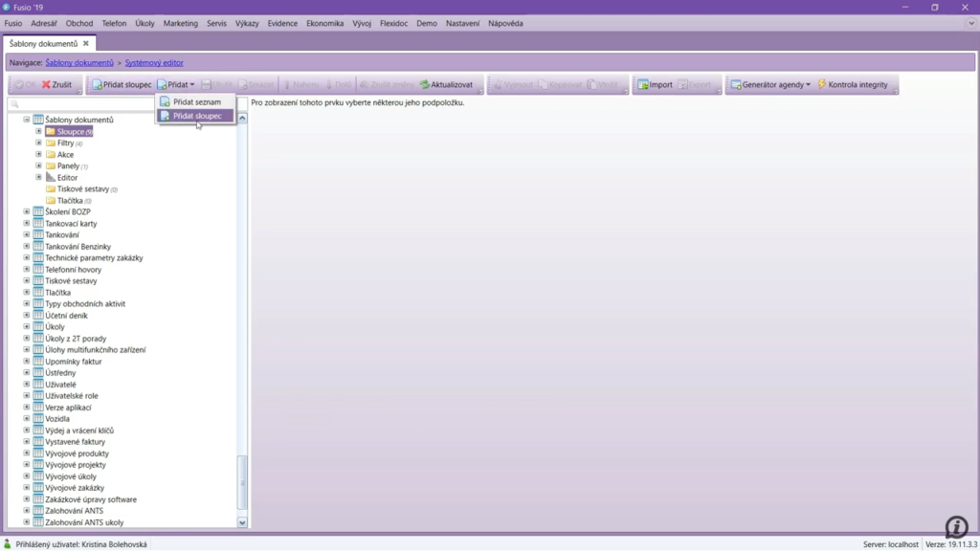
Task: Click the Šablony dokumentů breadcrumb link
Action: click(x=79, y=63)
